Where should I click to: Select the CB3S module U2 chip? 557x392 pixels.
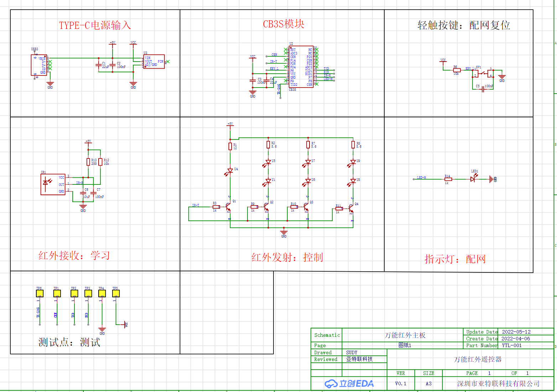[x=301, y=67]
